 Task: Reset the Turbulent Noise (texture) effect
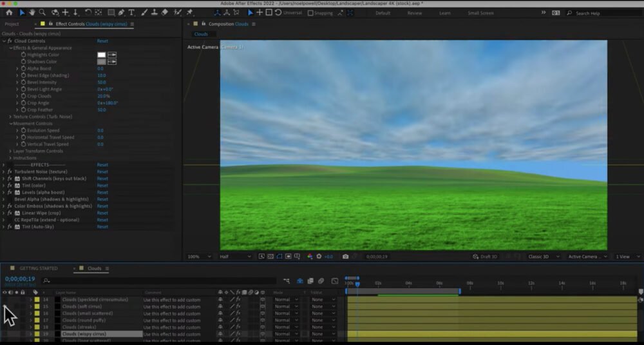click(102, 172)
